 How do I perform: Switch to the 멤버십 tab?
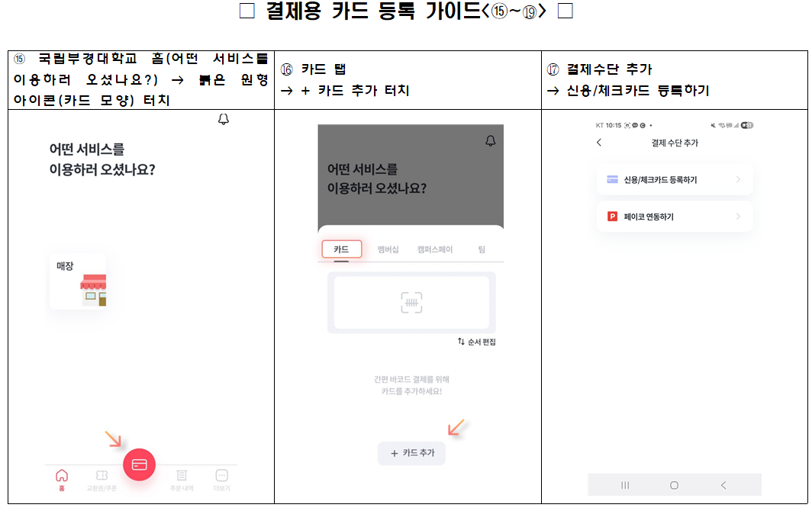point(388,249)
